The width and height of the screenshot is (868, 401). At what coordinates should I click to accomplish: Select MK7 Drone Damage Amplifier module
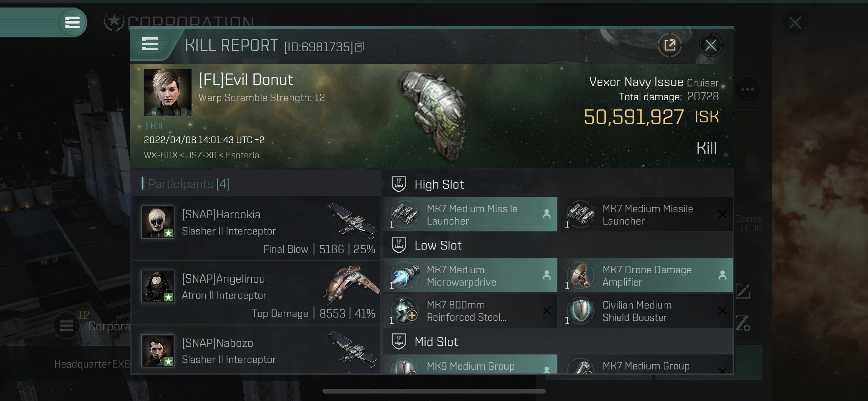(x=649, y=275)
